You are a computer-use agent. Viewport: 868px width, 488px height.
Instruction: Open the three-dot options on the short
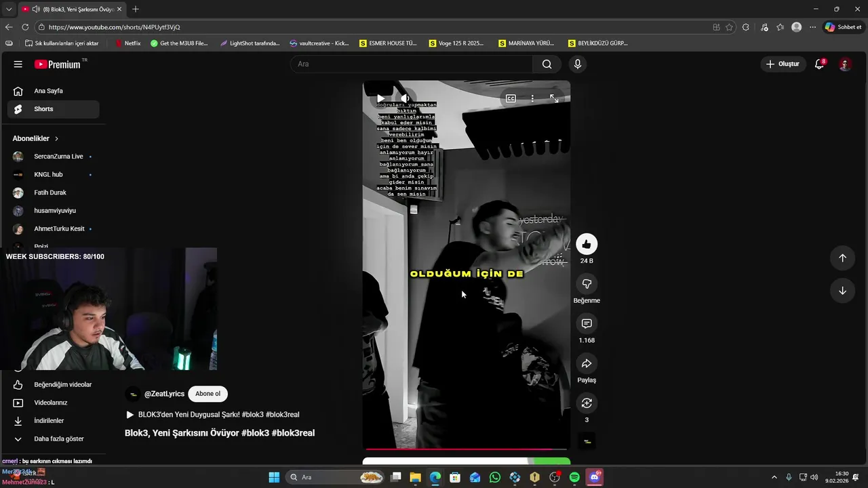pos(532,98)
